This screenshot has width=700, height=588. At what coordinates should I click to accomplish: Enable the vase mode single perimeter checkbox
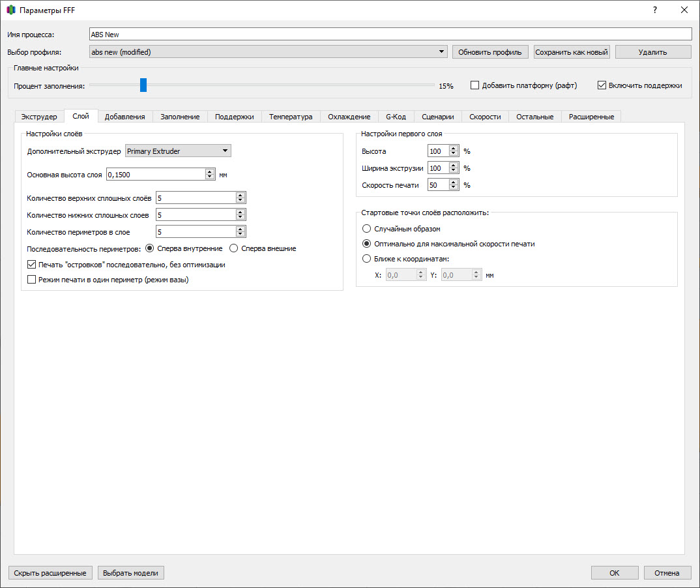pos(32,280)
